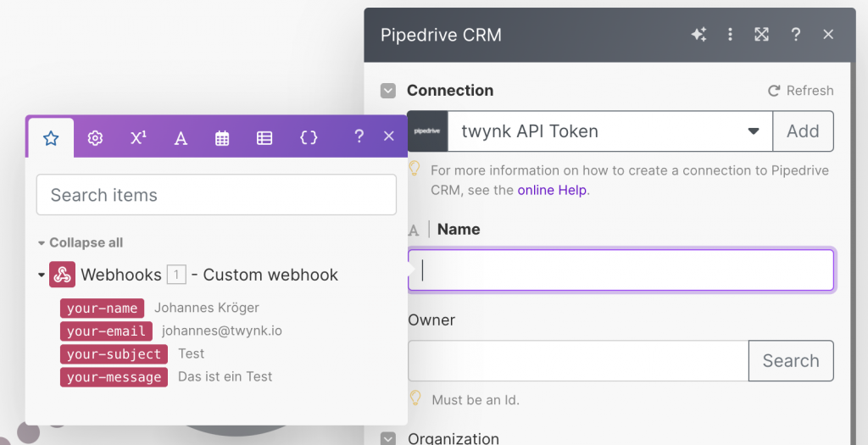Click help icon in the mapping panel
This screenshot has width=868, height=445.
pyautogui.click(x=359, y=136)
